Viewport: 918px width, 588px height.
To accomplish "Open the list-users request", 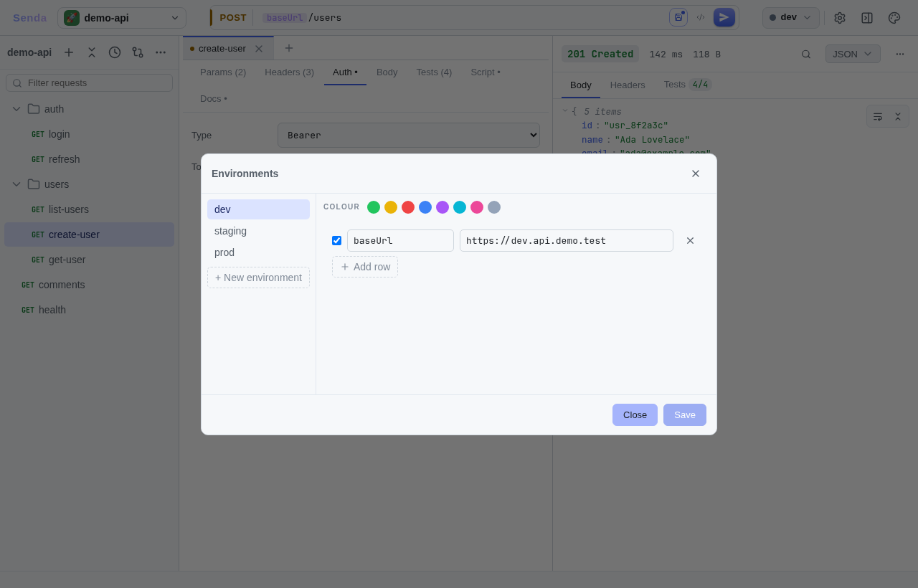I will click(x=90, y=209).
